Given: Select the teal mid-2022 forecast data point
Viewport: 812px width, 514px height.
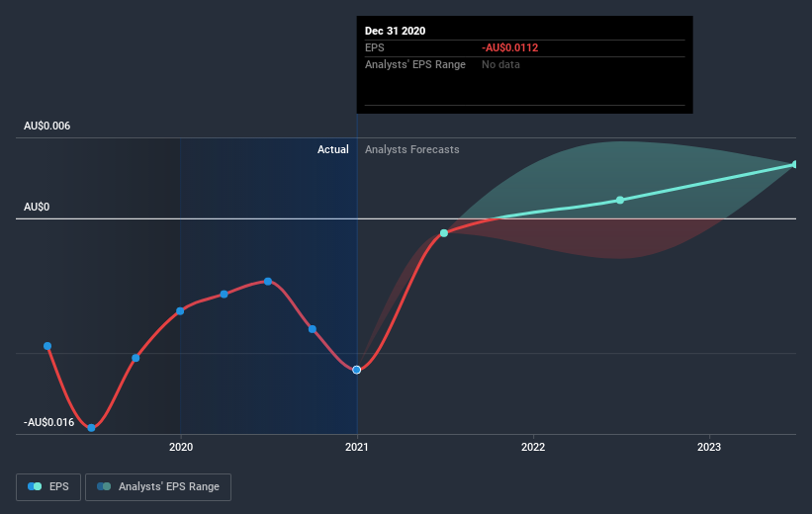Looking at the screenshot, I should click(x=620, y=200).
